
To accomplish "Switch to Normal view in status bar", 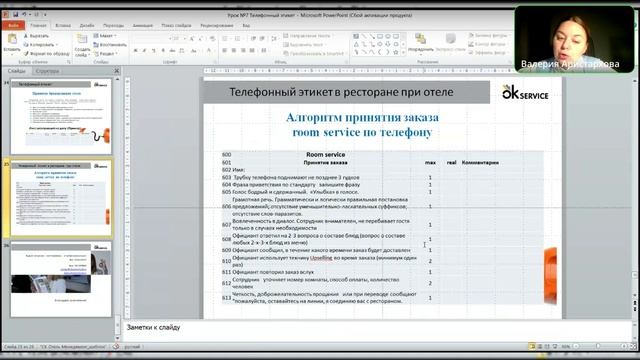I will [531, 346].
